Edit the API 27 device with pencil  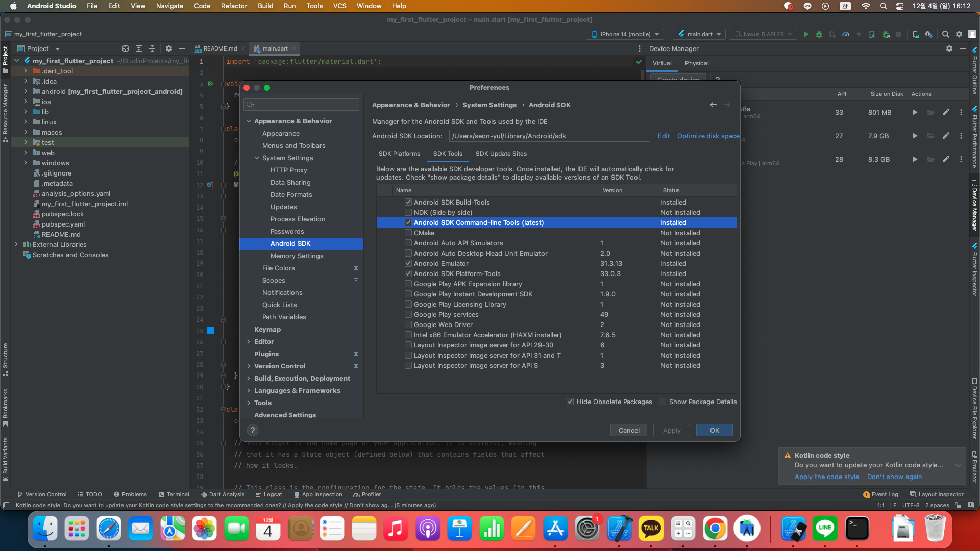tap(946, 136)
